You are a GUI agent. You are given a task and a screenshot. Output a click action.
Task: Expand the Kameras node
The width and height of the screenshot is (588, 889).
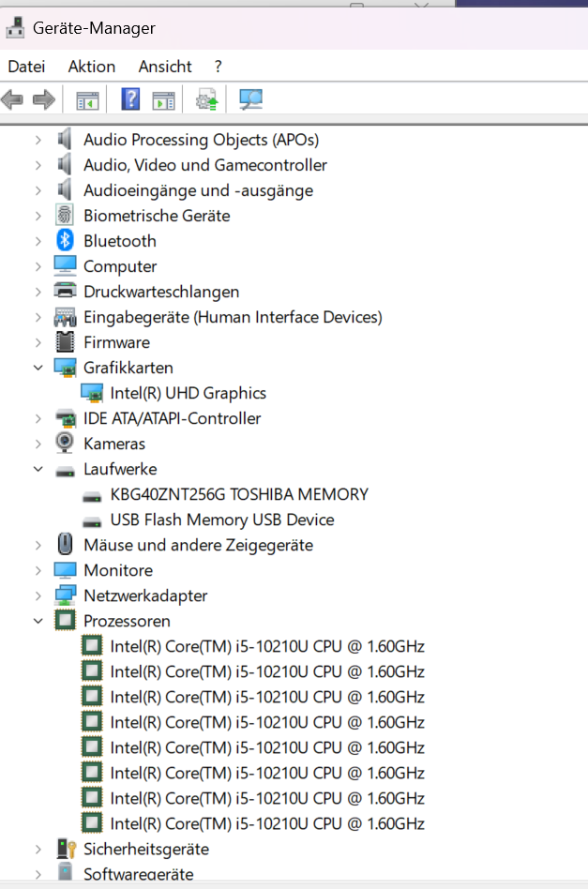[38, 444]
